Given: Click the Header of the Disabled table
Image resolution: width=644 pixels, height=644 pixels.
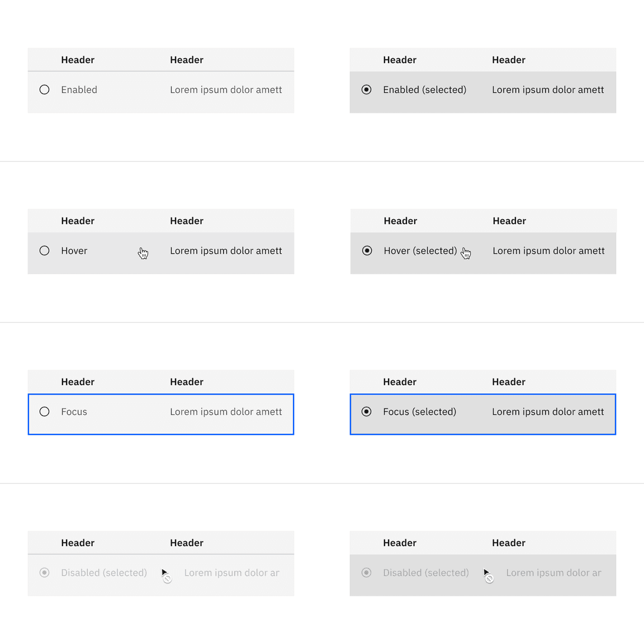Looking at the screenshot, I should click(78, 542).
